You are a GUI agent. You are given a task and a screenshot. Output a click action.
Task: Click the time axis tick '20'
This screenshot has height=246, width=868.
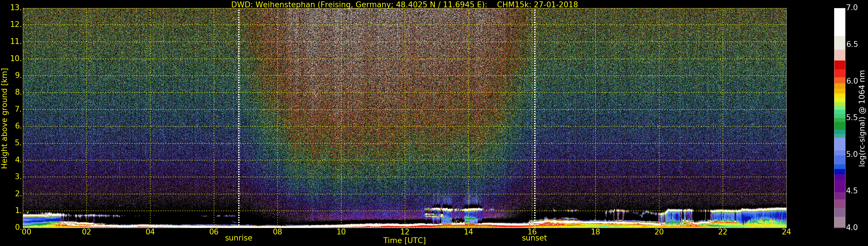point(659,232)
